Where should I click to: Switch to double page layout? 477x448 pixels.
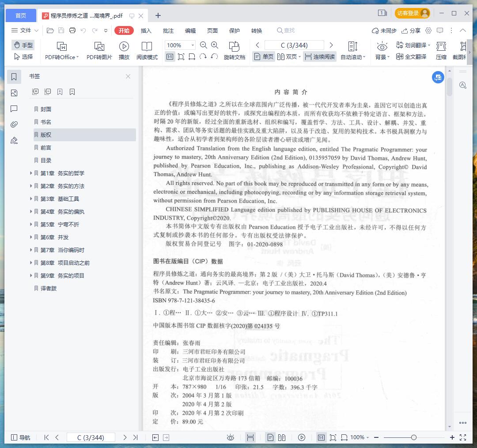click(289, 56)
